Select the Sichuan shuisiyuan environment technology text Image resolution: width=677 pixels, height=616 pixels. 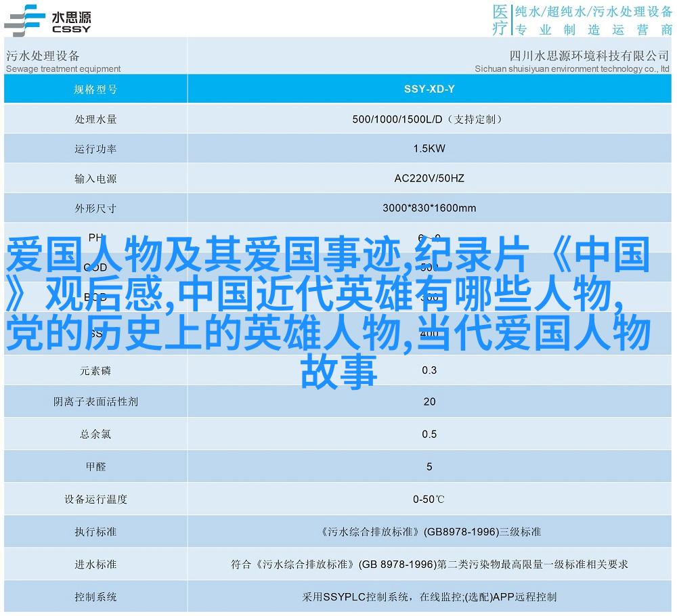tap(572, 68)
